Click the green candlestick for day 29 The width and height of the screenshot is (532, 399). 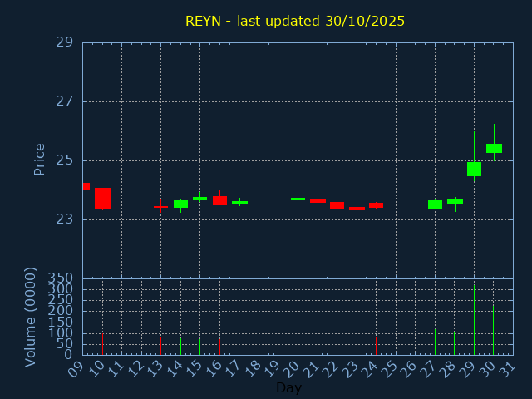pyautogui.click(x=474, y=169)
